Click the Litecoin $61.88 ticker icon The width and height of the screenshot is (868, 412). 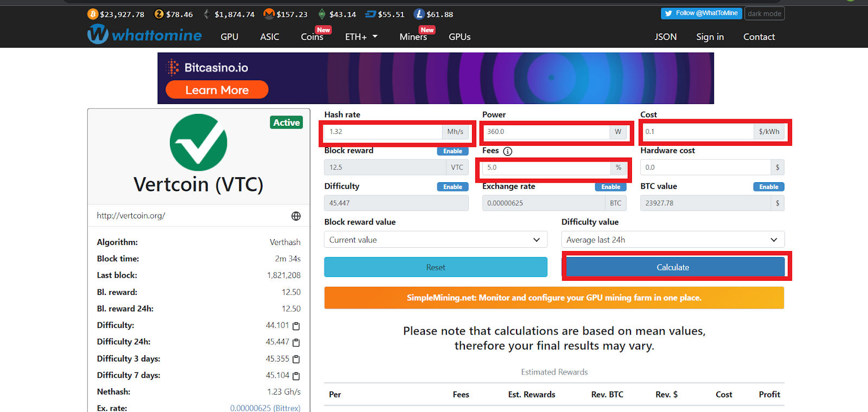coord(419,14)
